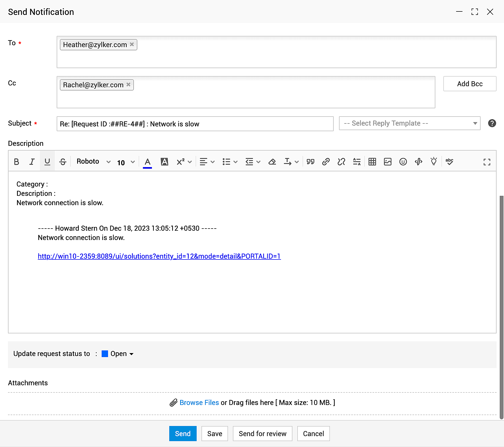This screenshot has width=504, height=447.
Task: Click the insert image icon
Action: coord(387,162)
